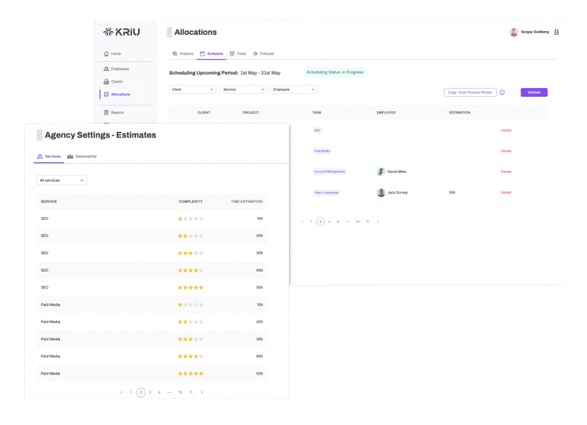This screenshot has width=587, height=425.
Task: Go to page 4 in Estimates pagination
Action: point(159,392)
